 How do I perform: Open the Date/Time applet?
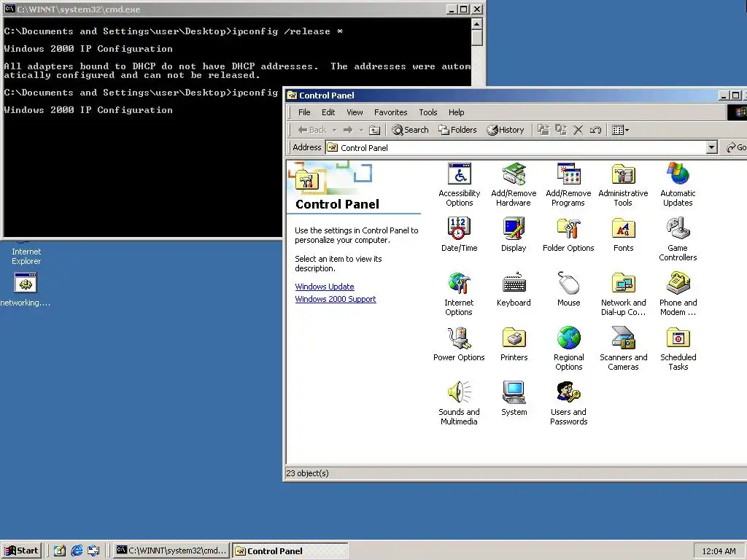pyautogui.click(x=460, y=234)
